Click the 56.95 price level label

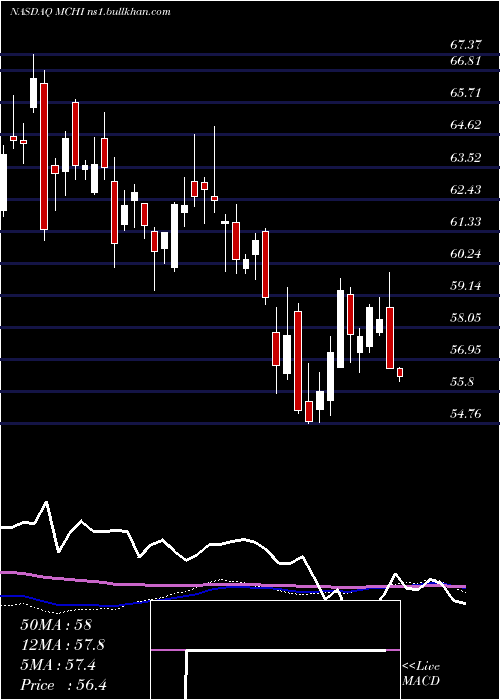click(x=466, y=350)
